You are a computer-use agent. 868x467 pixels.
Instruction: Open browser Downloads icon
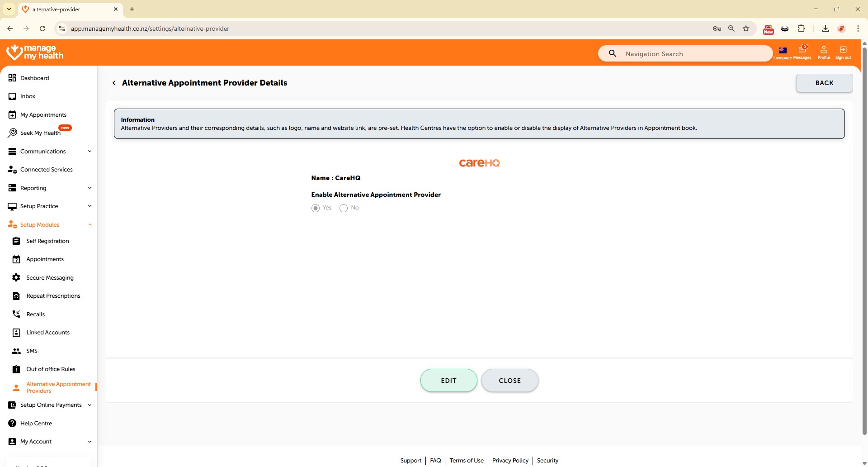(825, 29)
